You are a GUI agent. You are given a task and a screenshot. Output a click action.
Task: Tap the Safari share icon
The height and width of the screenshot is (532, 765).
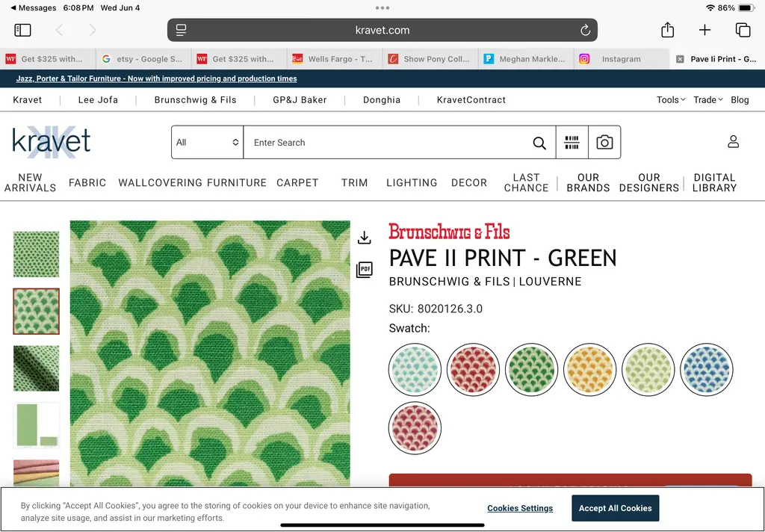tap(667, 30)
